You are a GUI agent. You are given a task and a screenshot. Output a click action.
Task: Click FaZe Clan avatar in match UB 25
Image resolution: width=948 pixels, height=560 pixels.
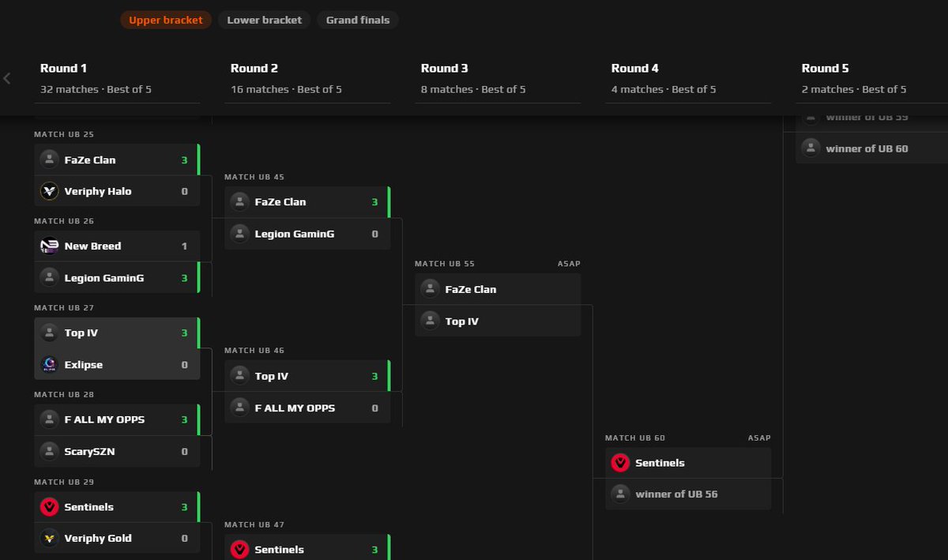point(50,160)
